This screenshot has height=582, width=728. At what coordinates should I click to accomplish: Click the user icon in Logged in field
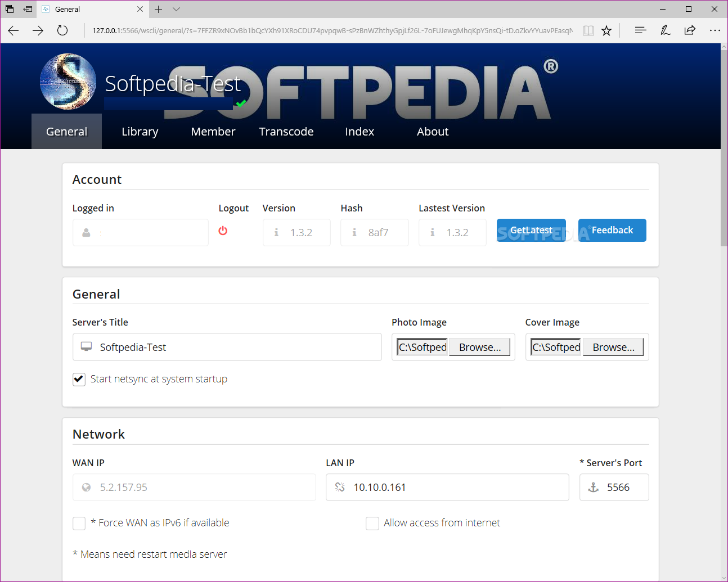click(86, 232)
